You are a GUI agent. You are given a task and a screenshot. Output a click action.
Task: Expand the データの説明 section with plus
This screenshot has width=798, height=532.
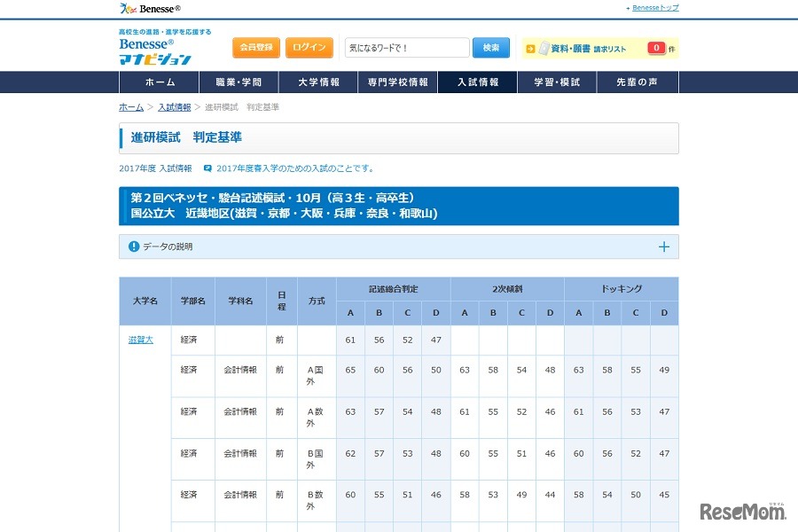click(663, 246)
